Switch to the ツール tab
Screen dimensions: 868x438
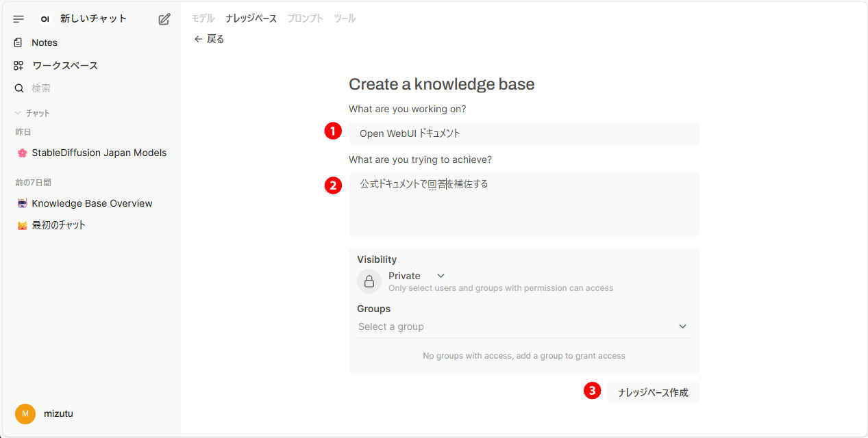tap(345, 18)
